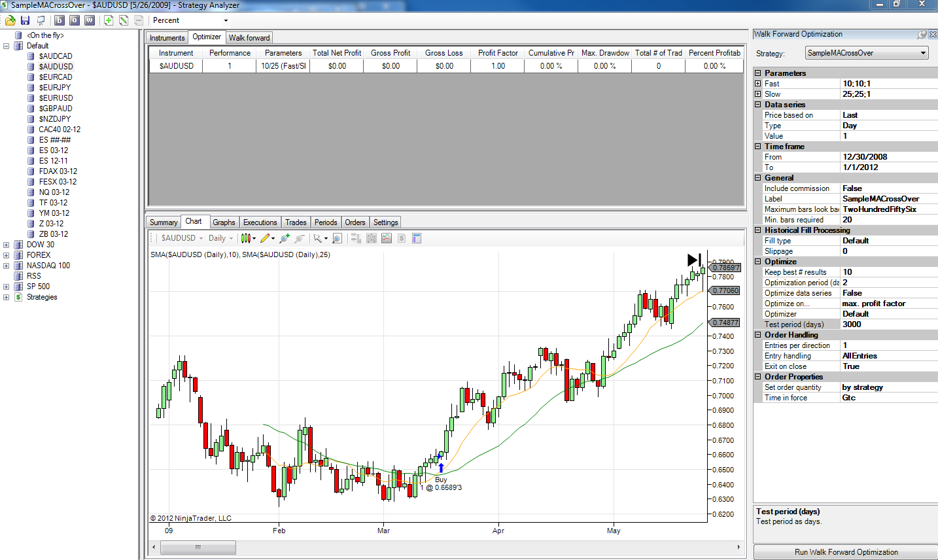Click the line chart indicator icon
The height and width of the screenshot is (560, 938).
[387, 238]
